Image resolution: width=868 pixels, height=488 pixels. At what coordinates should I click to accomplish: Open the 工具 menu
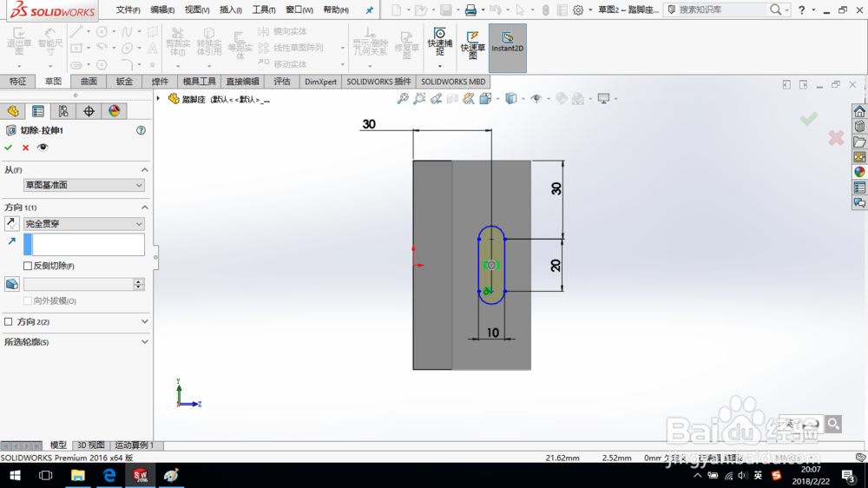point(264,10)
